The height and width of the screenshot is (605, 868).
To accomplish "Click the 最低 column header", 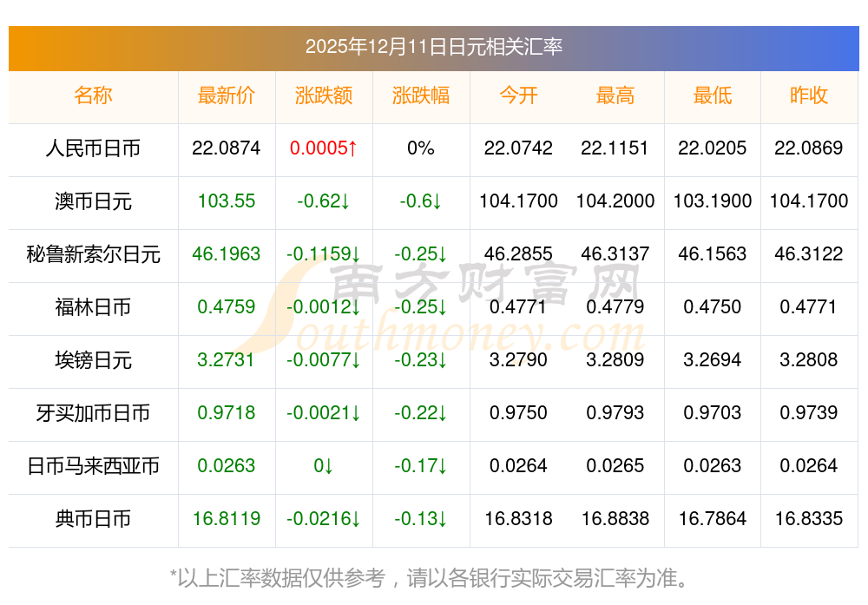I will tap(712, 95).
